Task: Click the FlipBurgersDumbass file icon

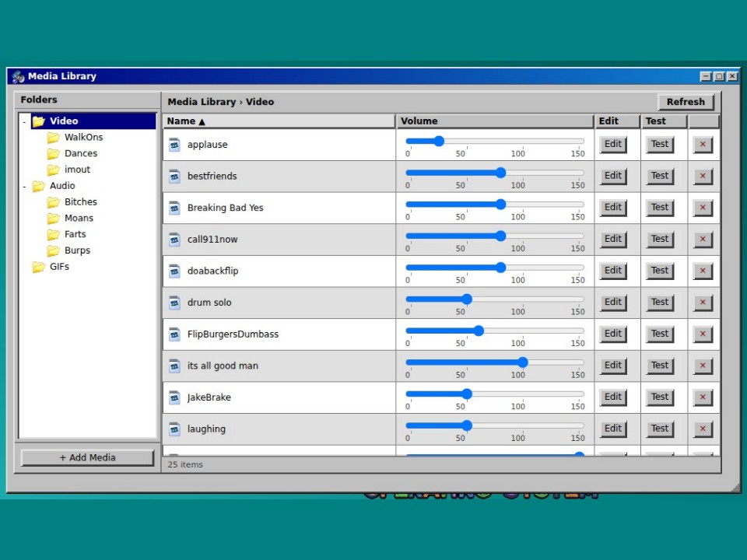Action: pyautogui.click(x=175, y=334)
